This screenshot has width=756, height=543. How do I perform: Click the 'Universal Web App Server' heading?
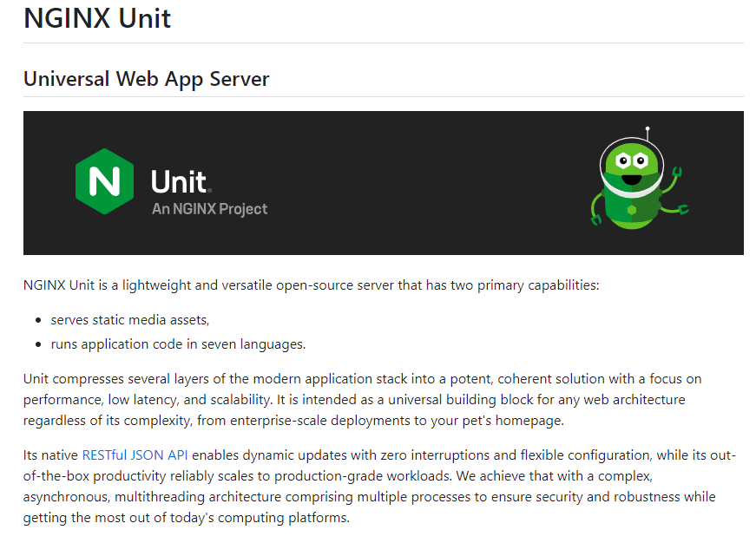click(x=146, y=79)
